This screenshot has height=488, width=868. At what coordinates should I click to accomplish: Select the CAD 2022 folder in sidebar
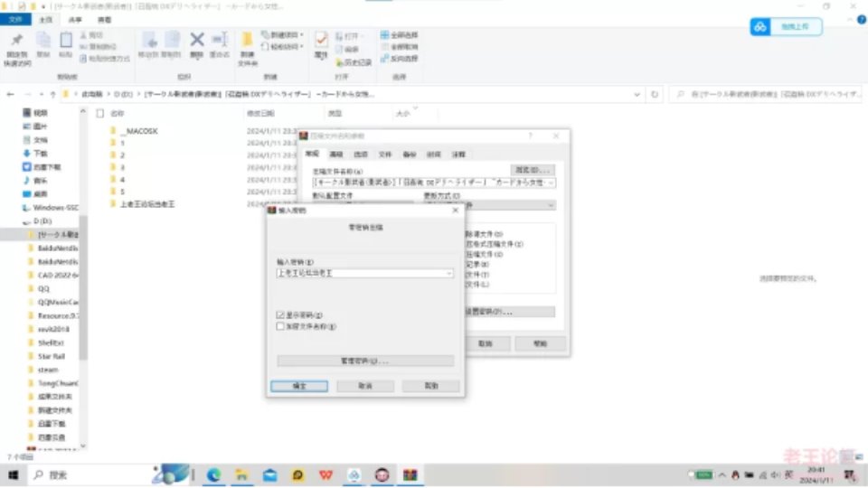pyautogui.click(x=58, y=275)
